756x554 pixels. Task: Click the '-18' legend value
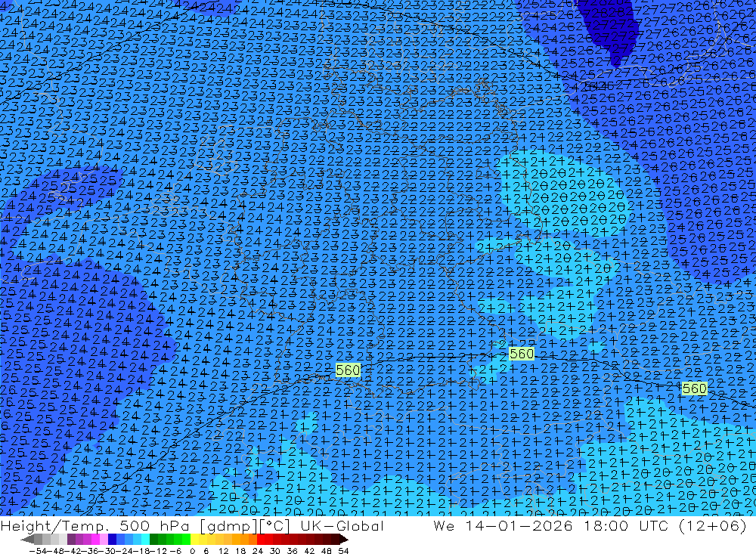coord(141,551)
